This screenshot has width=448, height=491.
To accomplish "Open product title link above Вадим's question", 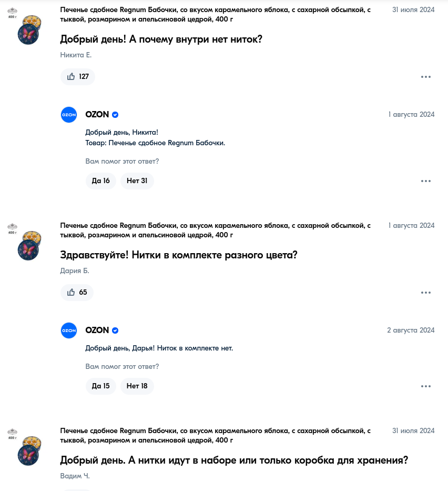I will pyautogui.click(x=215, y=436).
